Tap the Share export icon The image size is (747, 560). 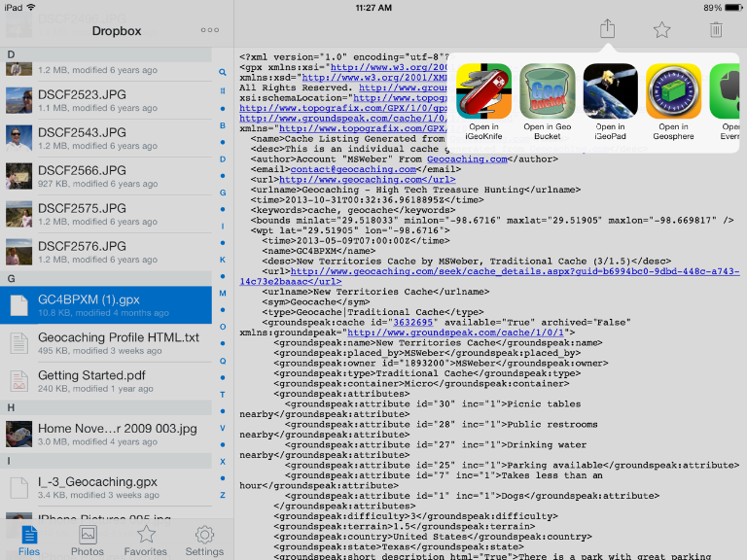point(607,28)
